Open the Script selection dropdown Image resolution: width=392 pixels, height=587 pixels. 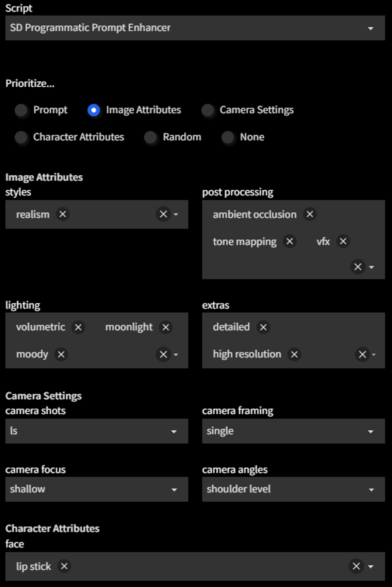tap(370, 28)
